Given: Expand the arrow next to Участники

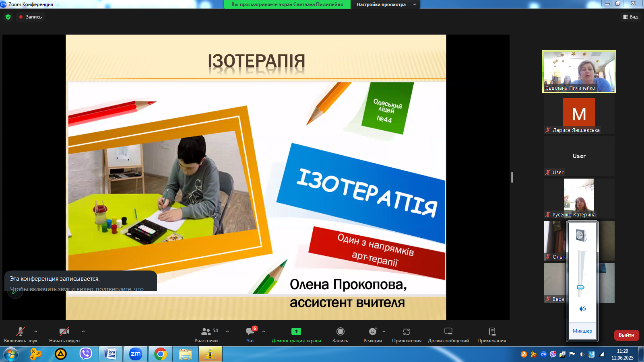Looking at the screenshot, I should coord(227,331).
